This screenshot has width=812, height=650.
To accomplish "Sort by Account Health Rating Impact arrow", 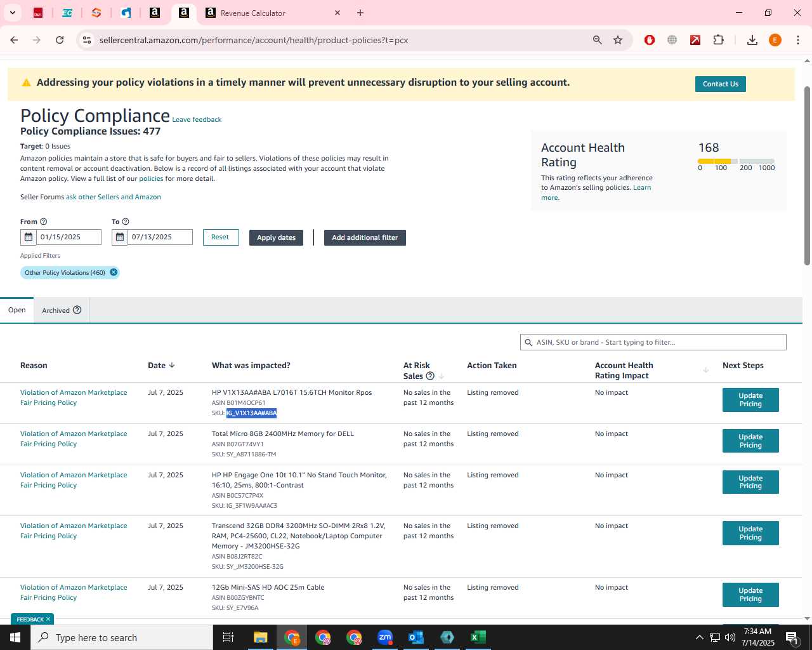I will (705, 370).
